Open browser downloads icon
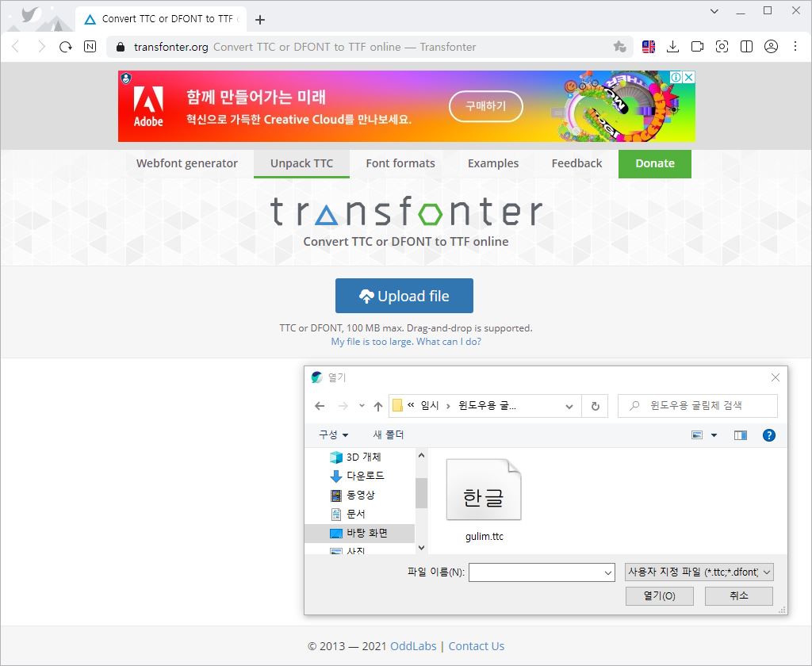Screen dimensions: 812x666 (x=672, y=47)
